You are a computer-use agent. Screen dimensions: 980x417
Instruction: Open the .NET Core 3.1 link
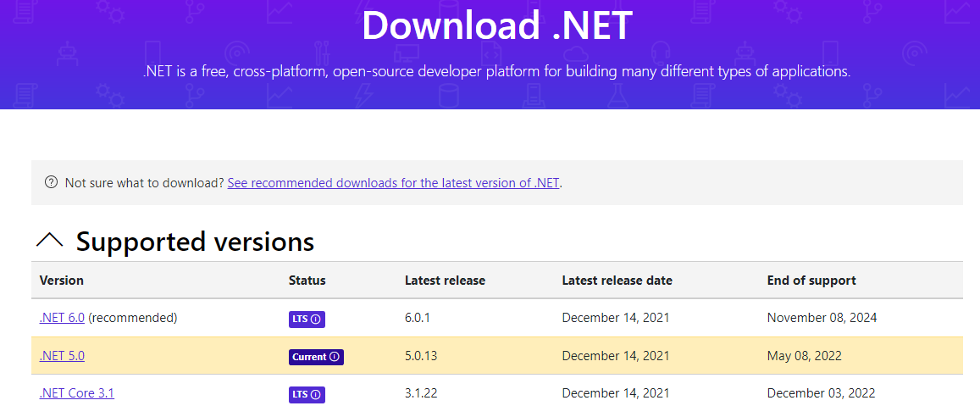pyautogui.click(x=76, y=393)
